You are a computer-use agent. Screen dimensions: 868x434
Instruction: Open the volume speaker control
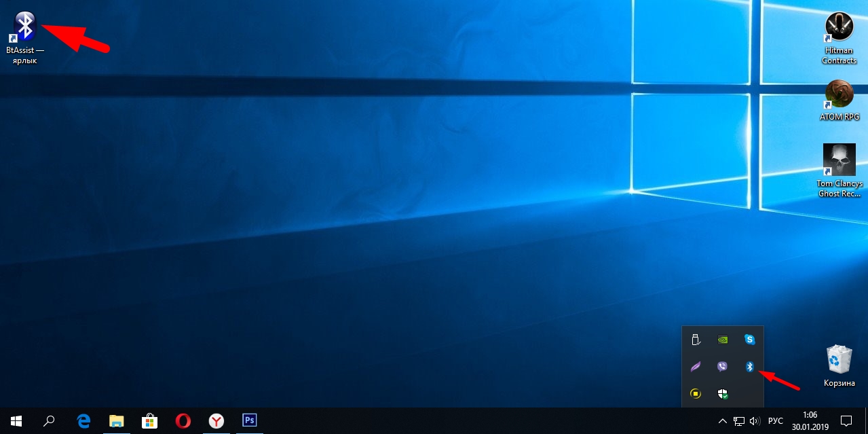click(x=755, y=421)
